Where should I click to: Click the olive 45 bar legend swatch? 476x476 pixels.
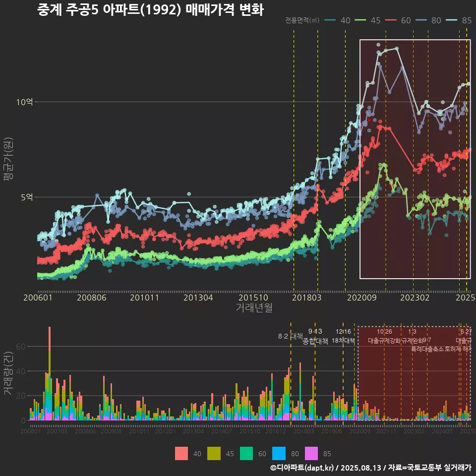[214, 454]
